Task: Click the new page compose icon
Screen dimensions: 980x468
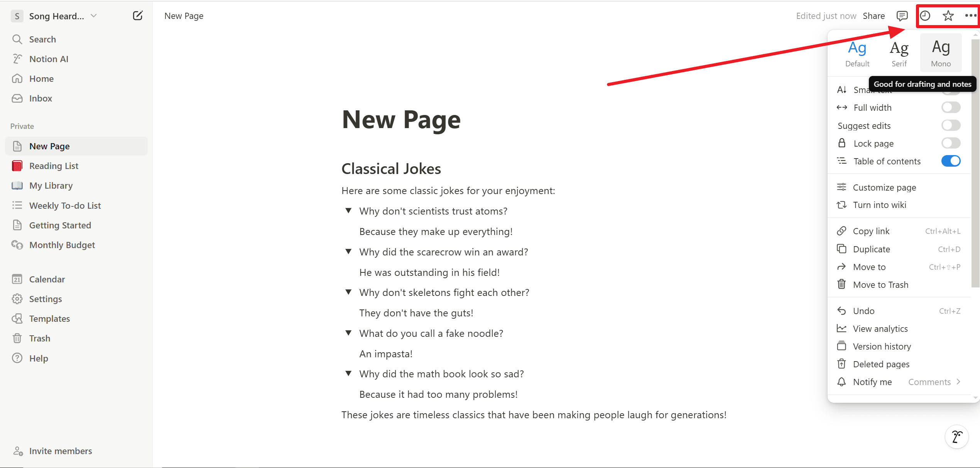Action: (137, 15)
